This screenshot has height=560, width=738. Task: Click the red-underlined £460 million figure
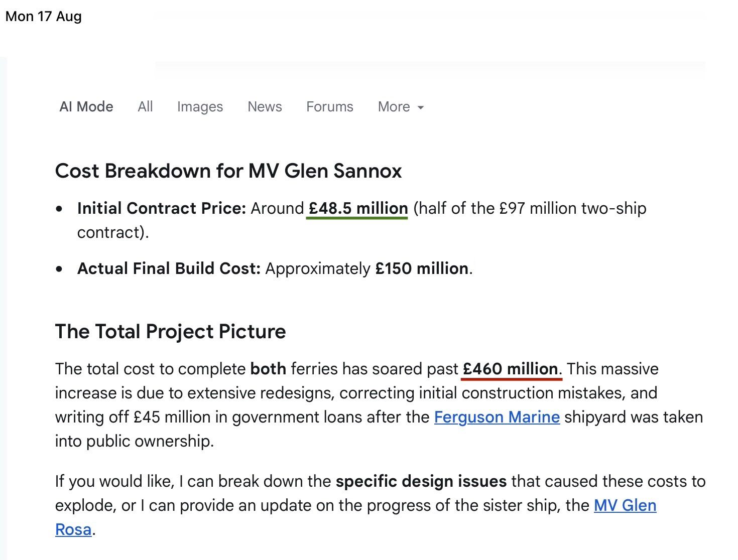pyautogui.click(x=510, y=369)
